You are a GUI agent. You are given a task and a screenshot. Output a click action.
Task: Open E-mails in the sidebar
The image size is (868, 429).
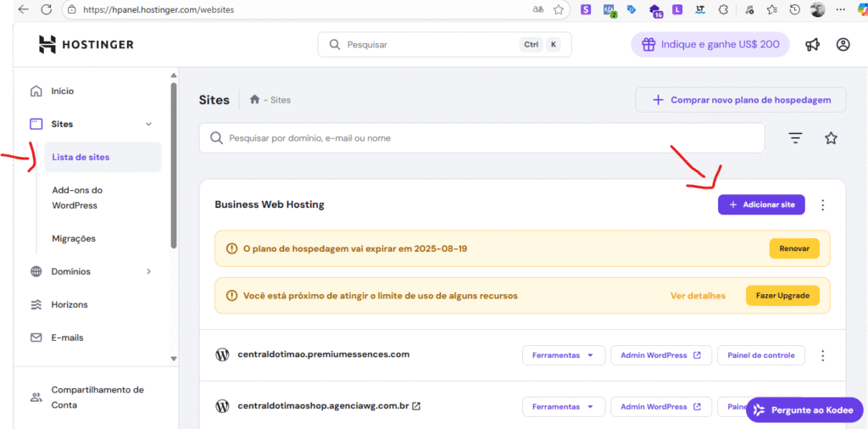click(68, 337)
